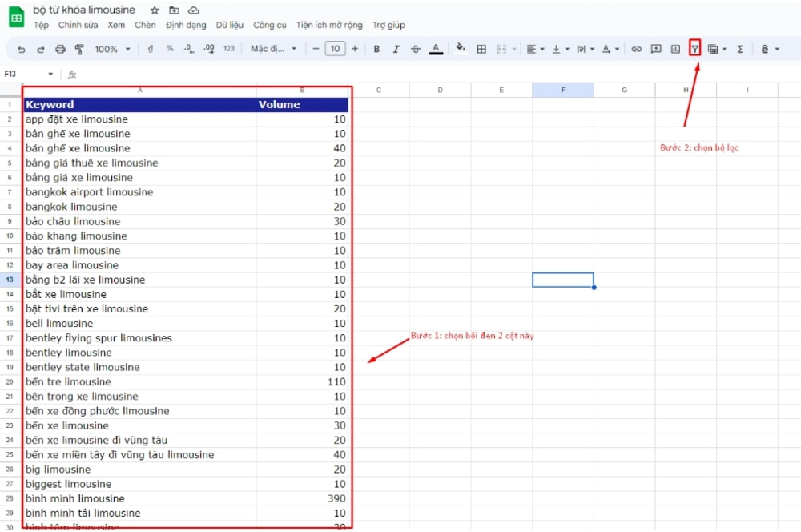
Task: Decrease font size with minus button
Action: point(316,49)
